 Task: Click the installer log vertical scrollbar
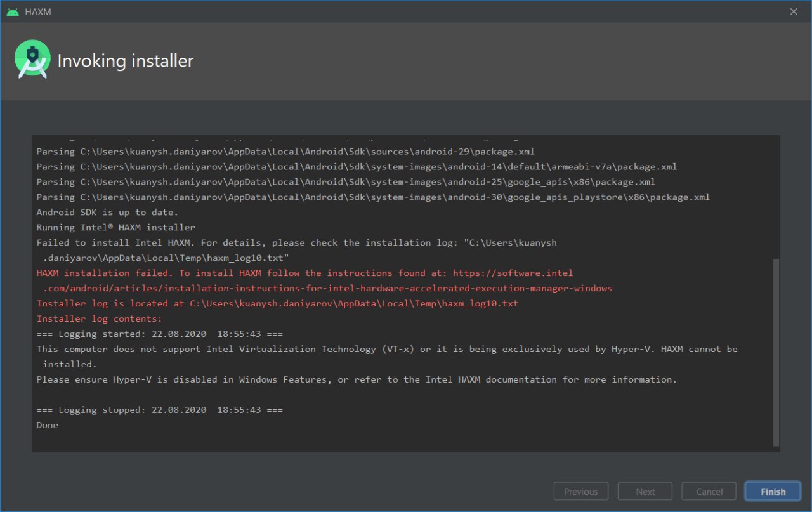tap(776, 352)
